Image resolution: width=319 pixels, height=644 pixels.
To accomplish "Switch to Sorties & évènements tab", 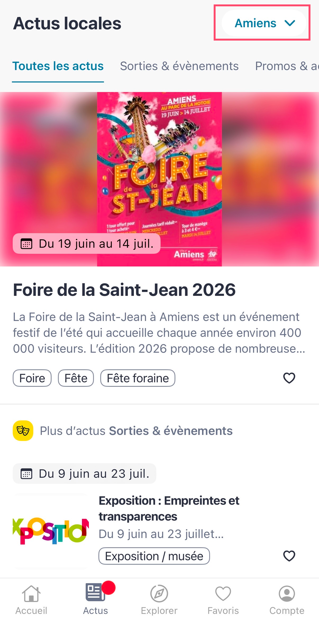I will pos(179,66).
